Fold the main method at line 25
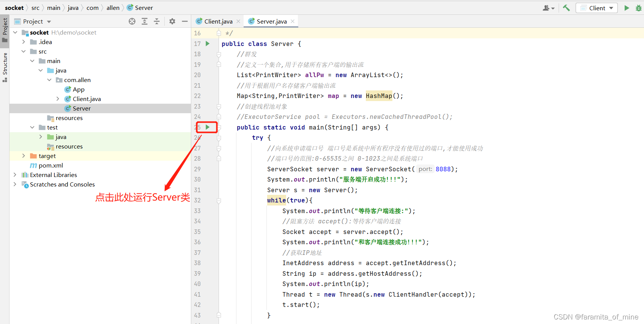 point(219,127)
